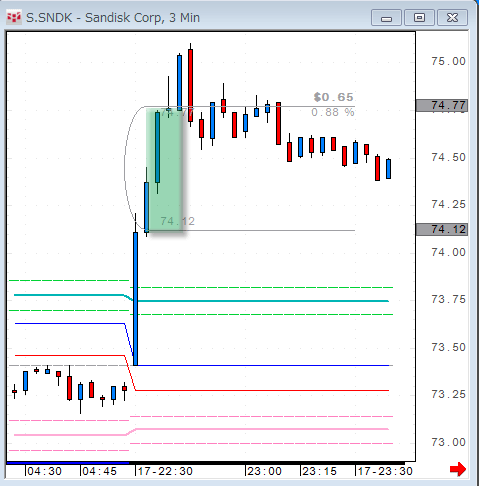Image resolution: width=479 pixels, height=486 pixels.
Task: Click the teal horizontal indicator line
Action: pyautogui.click(x=263, y=301)
